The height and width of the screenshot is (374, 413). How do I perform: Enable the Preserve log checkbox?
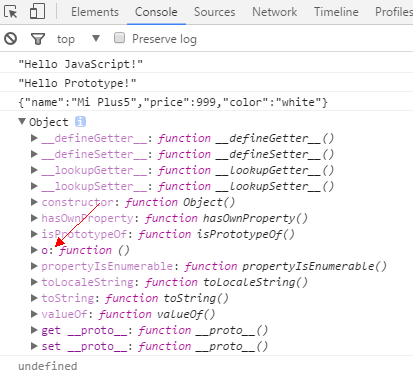119,38
